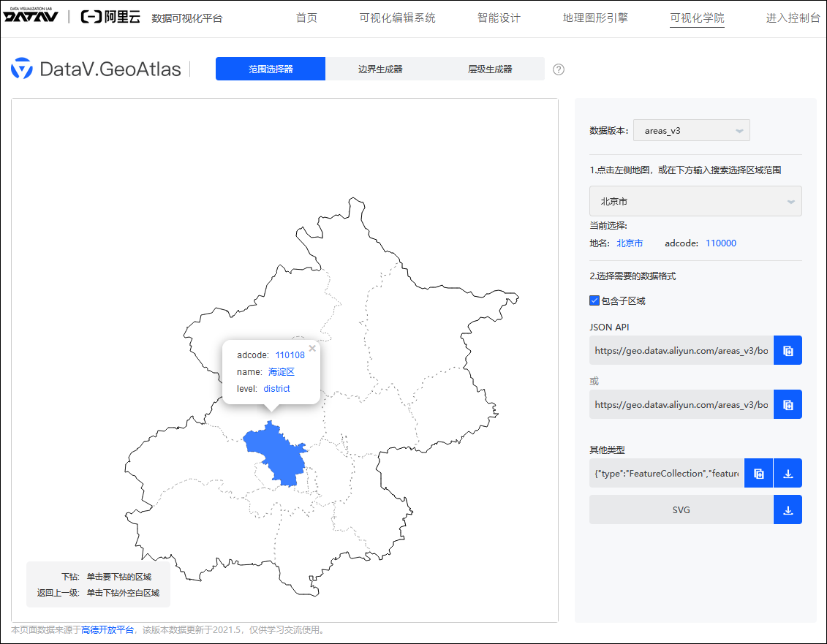The width and height of the screenshot is (827, 644).
Task: Go to 首页 in top navigation
Action: coord(306,18)
